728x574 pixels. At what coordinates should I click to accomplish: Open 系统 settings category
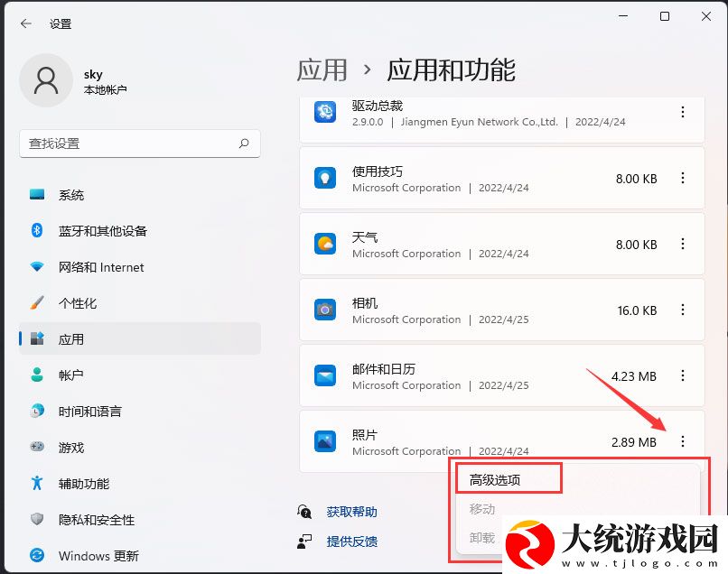click(x=140, y=195)
